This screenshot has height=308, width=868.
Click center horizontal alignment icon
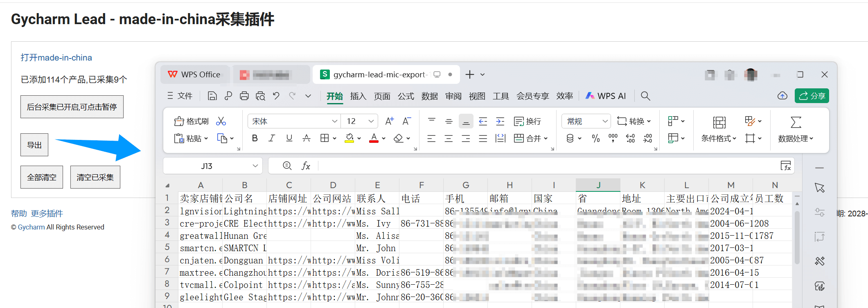tap(449, 138)
